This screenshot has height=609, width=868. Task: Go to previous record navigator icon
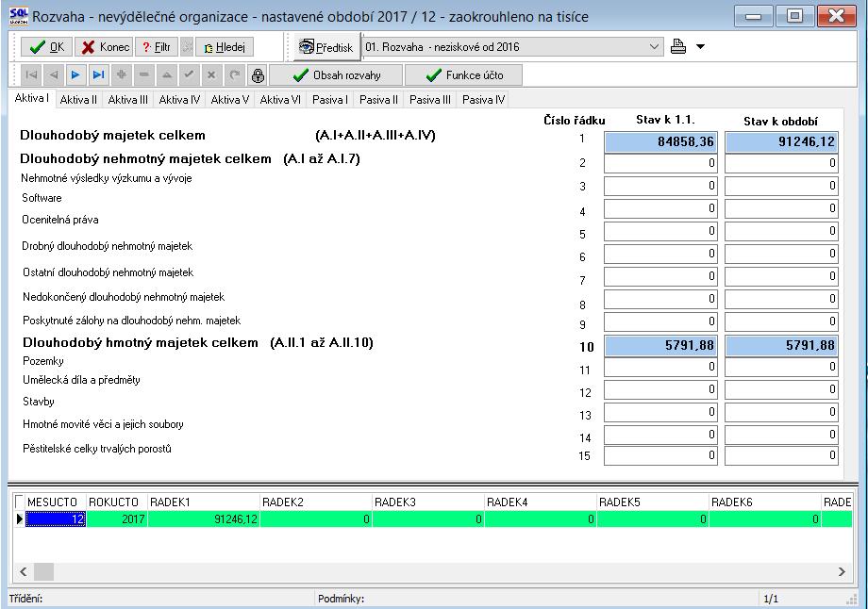[54, 75]
